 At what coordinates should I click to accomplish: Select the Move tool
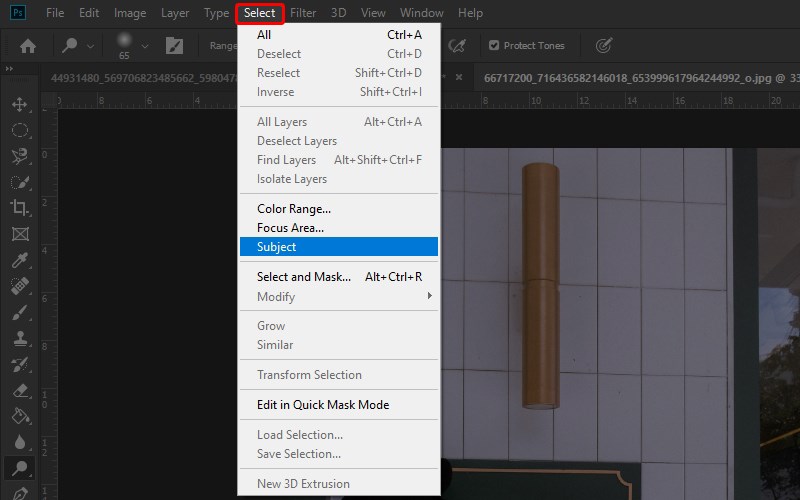[x=19, y=105]
